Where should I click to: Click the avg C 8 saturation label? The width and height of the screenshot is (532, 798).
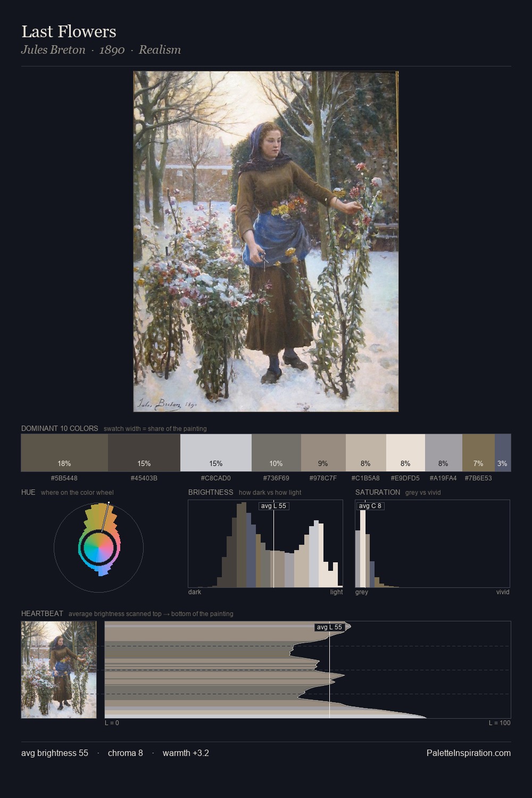click(x=370, y=506)
